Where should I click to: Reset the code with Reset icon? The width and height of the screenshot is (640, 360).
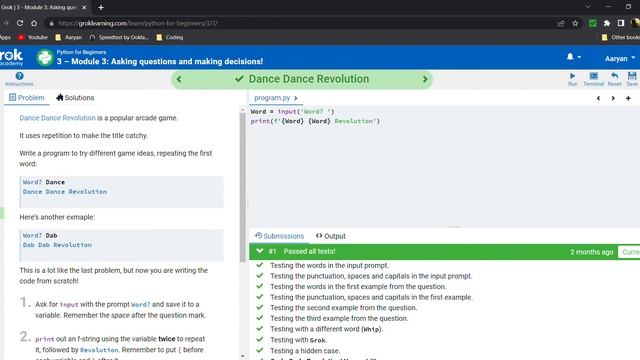tap(614, 79)
